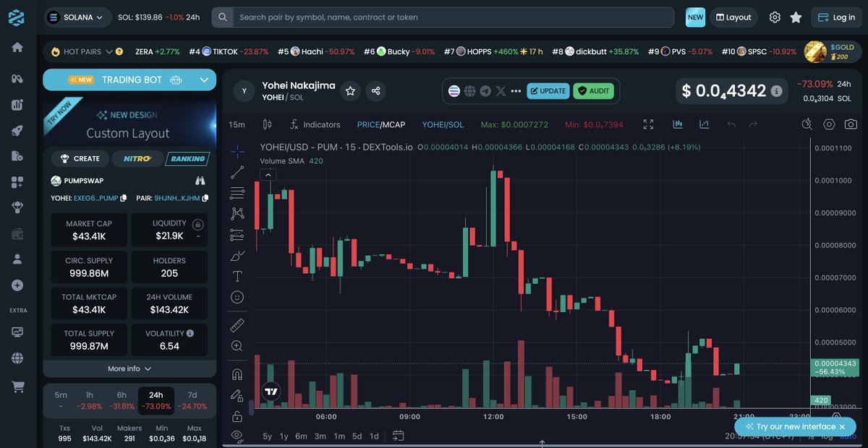Collapse the Volume SMA indicator legend
868x448 pixels.
click(x=268, y=175)
